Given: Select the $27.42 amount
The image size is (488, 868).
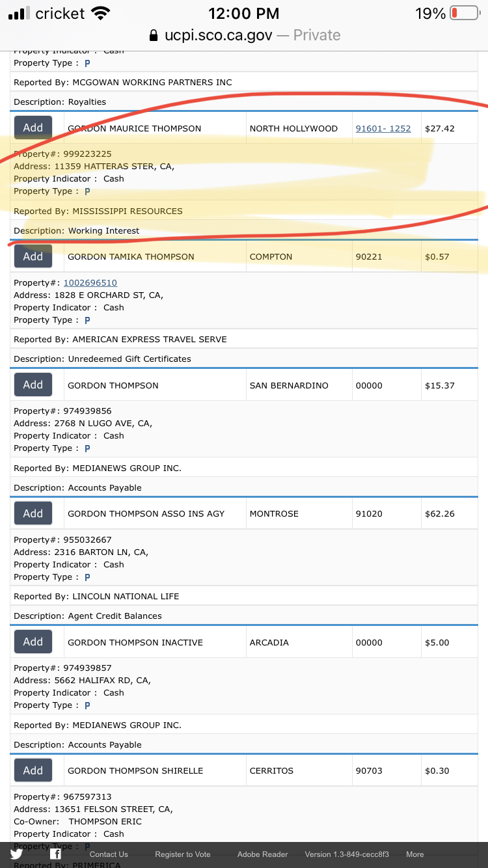Looking at the screenshot, I should point(440,128).
